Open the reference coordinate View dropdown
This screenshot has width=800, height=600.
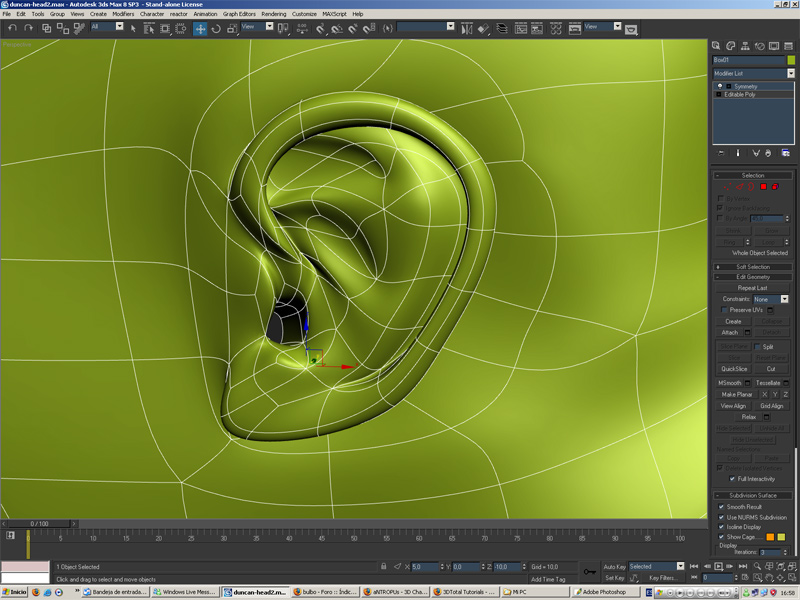click(258, 27)
